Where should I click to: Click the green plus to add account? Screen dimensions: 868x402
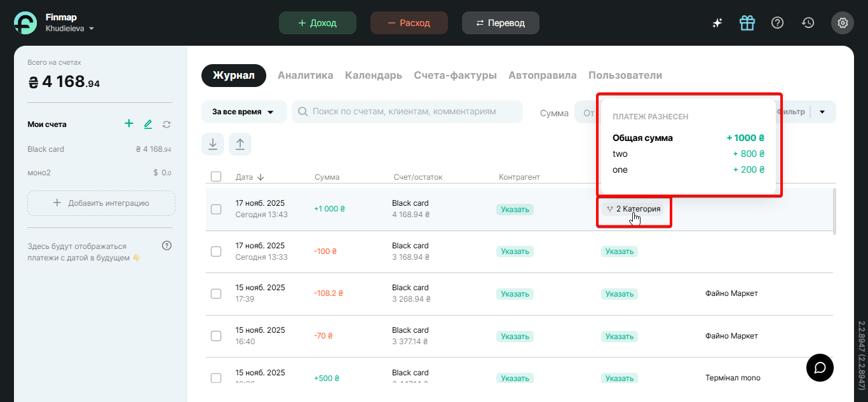click(x=129, y=124)
